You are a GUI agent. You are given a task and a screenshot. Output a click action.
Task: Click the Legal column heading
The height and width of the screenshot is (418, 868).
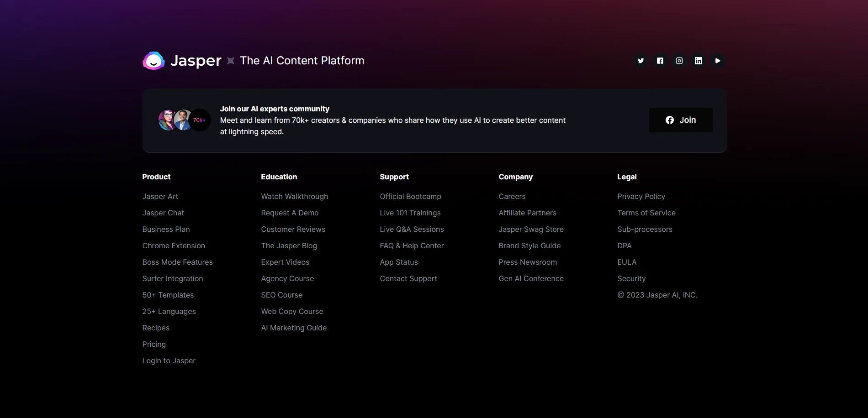tap(627, 177)
